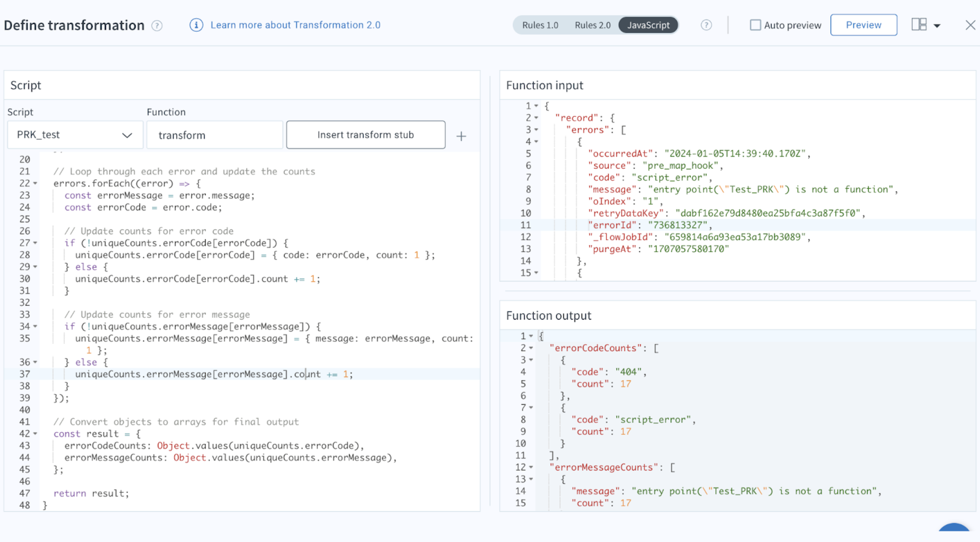The height and width of the screenshot is (542, 980).
Task: Collapse Function output fold at line 13
Action: click(531, 479)
